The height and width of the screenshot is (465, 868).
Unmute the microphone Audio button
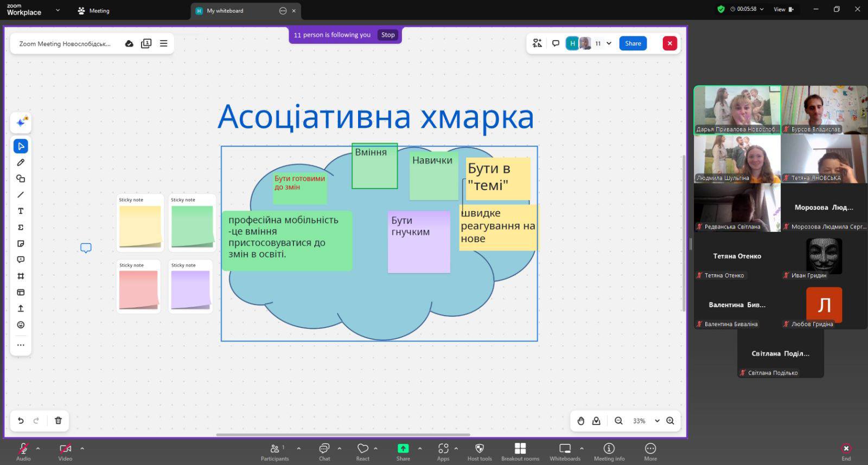click(23, 451)
